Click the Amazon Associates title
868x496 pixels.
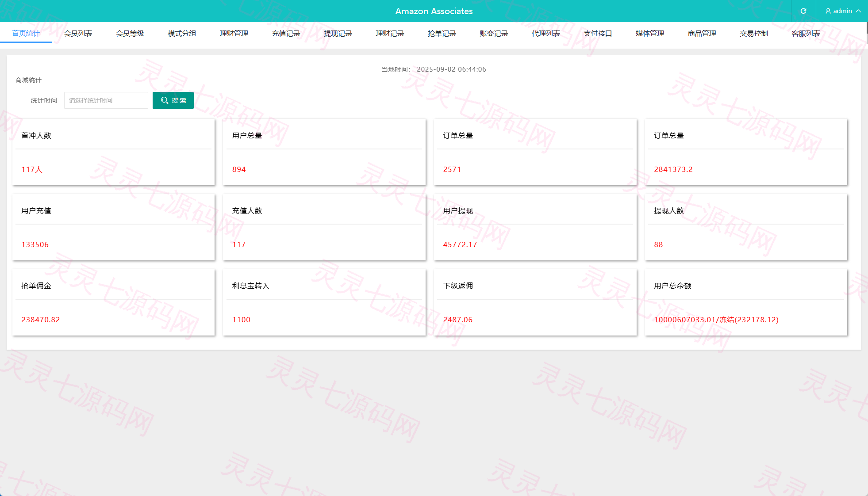click(x=434, y=11)
